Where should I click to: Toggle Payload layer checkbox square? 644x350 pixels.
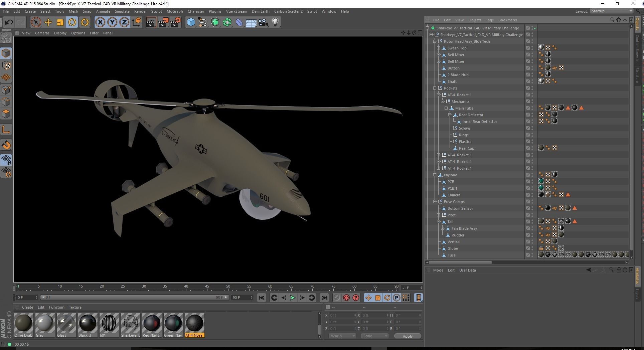click(528, 175)
